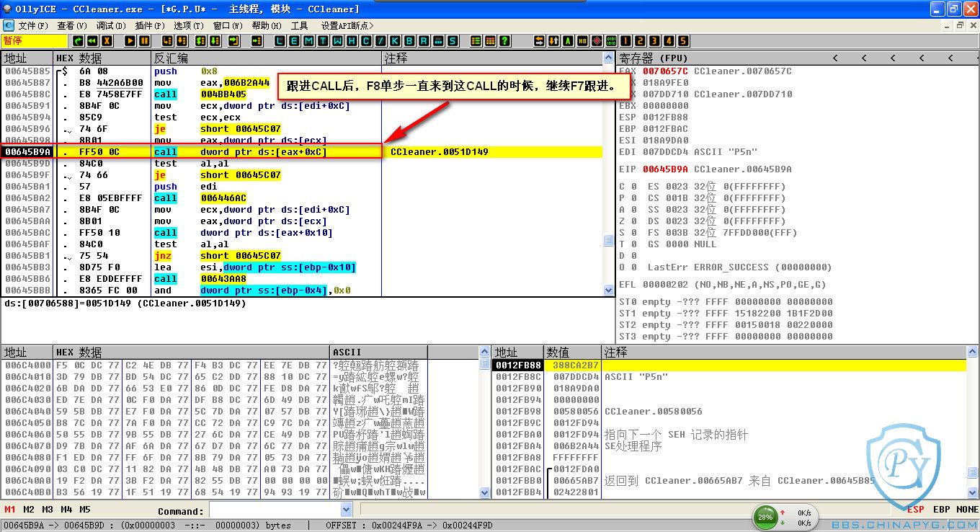Click the 反汇编 column header
Viewport: 980px width, 532px height.
[x=266, y=58]
